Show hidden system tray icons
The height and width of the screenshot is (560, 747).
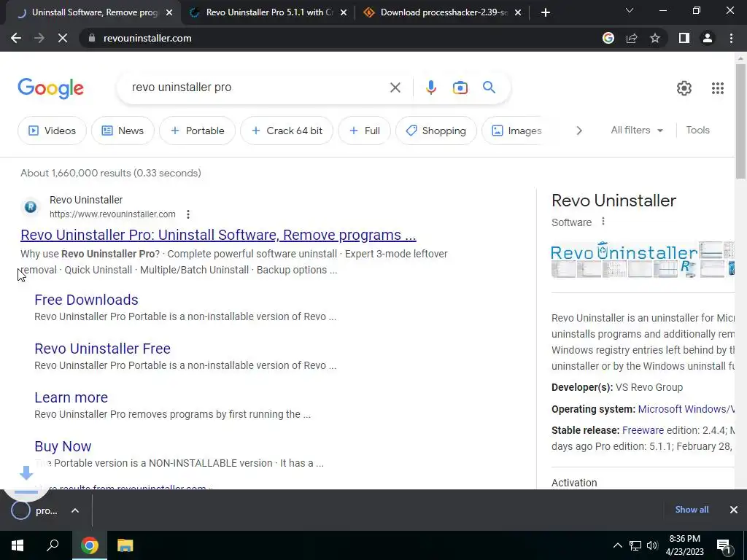617,545
